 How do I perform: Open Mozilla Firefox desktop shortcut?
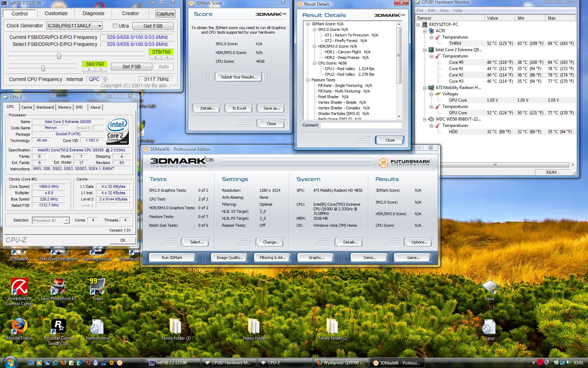[x=20, y=329]
